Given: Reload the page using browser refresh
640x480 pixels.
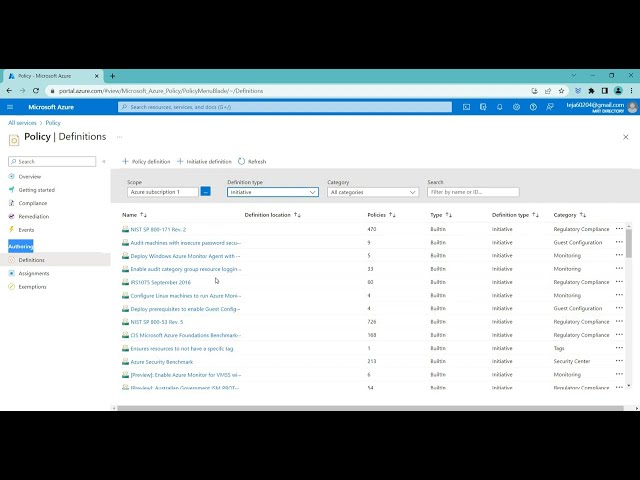Looking at the screenshot, I should pos(36,91).
